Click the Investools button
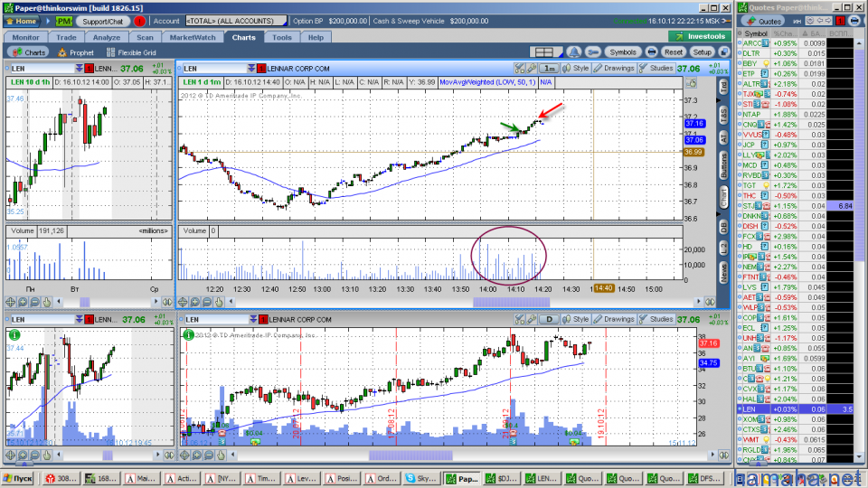This screenshot has height=488, width=868. pyautogui.click(x=700, y=37)
